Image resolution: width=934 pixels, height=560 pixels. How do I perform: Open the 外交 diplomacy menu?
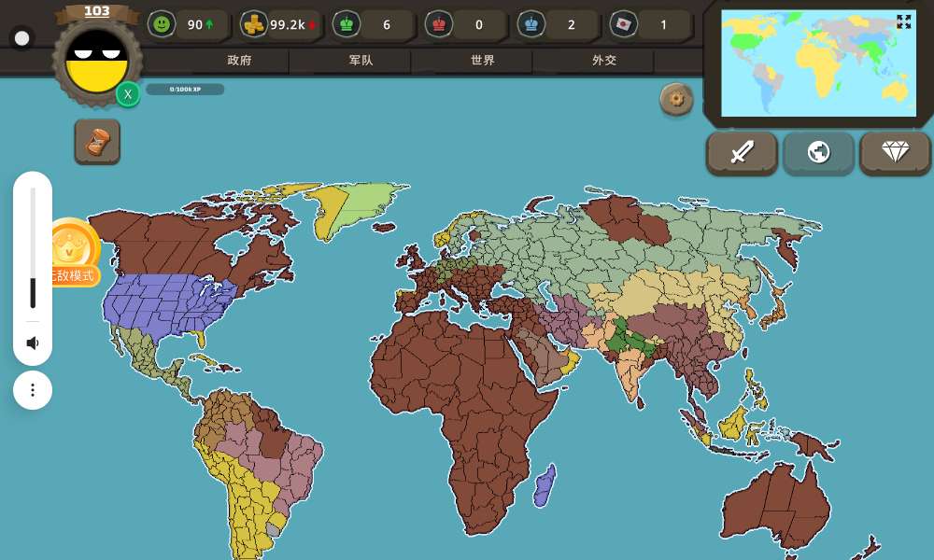[x=604, y=61]
